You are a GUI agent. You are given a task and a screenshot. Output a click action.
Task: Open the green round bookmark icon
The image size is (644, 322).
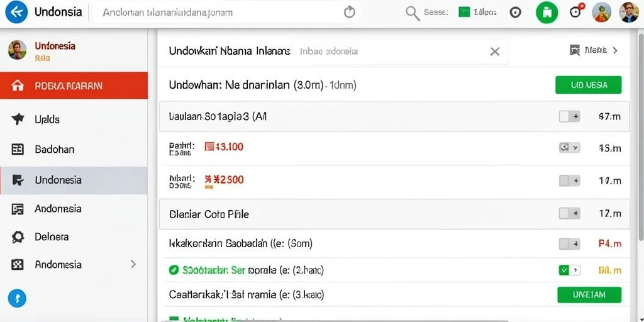pyautogui.click(x=547, y=13)
